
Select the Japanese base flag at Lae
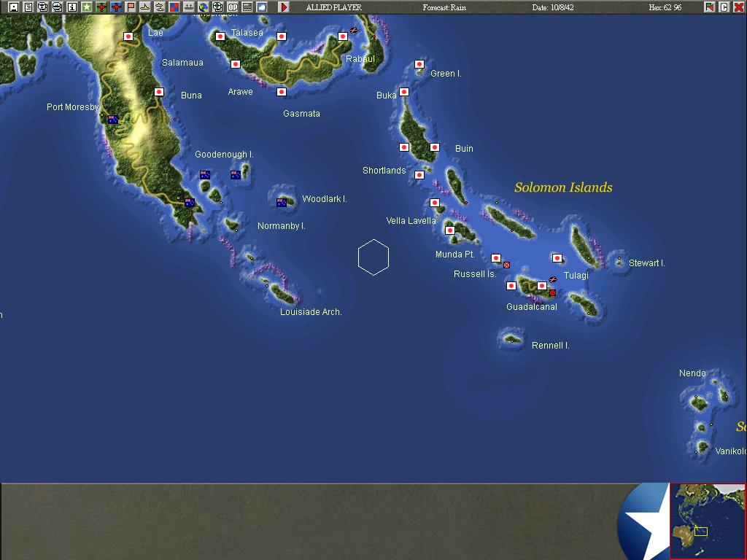tap(128, 36)
